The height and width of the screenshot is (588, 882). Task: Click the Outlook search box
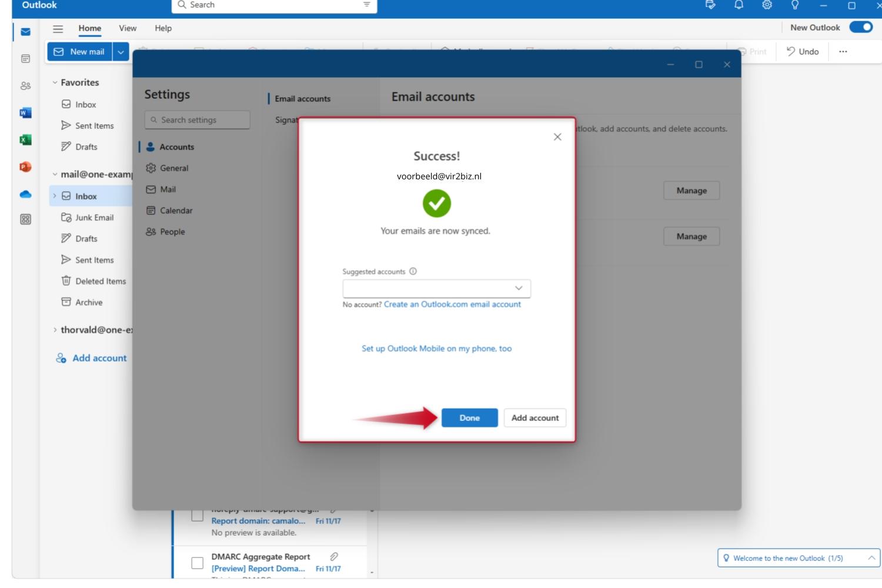tap(274, 5)
